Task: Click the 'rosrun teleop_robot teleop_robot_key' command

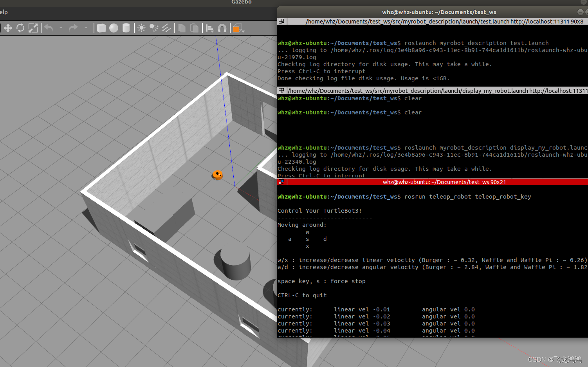Action: click(468, 197)
